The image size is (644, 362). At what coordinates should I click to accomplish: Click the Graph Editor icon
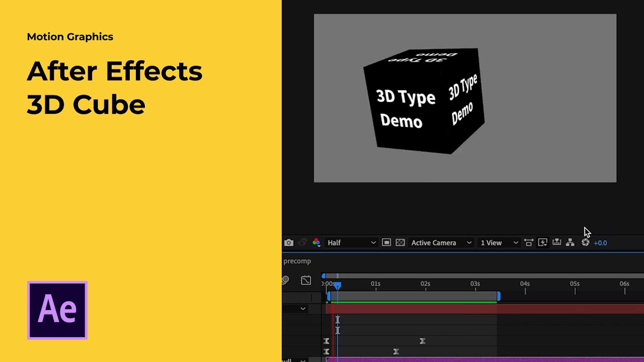306,281
